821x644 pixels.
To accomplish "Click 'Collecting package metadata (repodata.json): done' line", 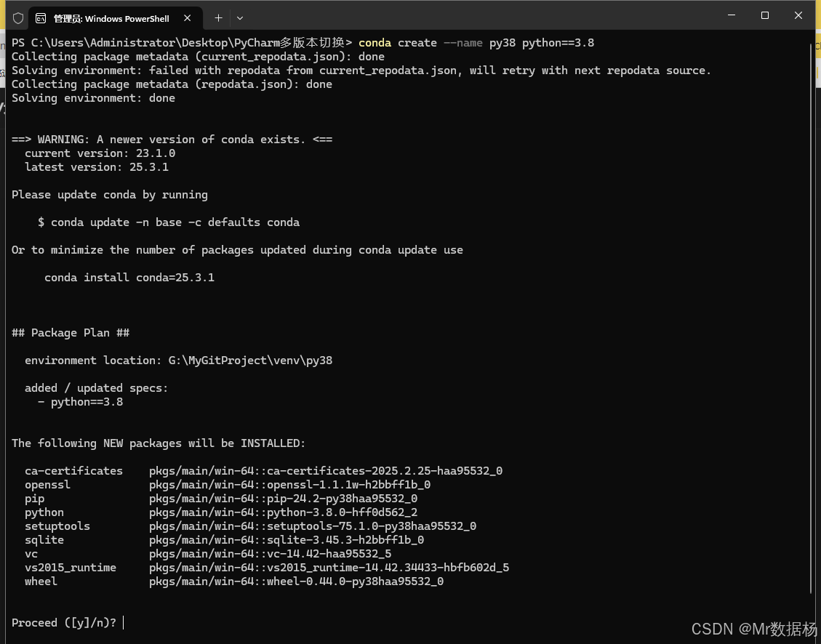I will point(172,84).
